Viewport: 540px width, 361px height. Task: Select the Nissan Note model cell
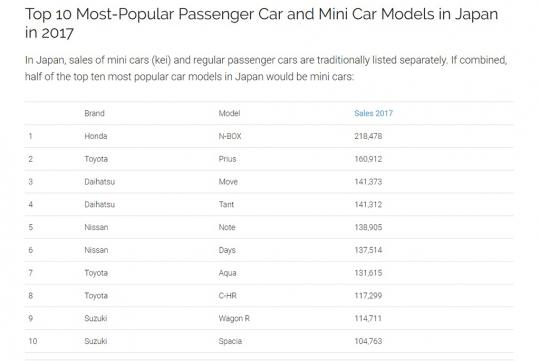pos(227,227)
